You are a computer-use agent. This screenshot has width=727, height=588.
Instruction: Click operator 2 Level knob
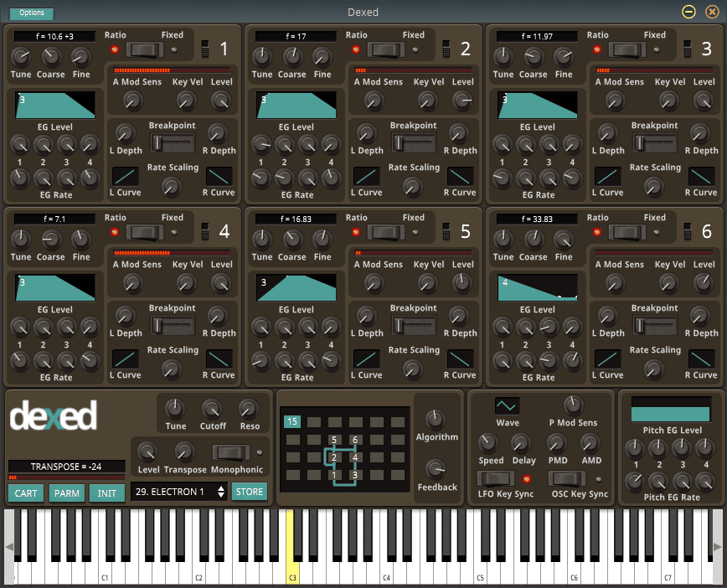pos(462,101)
